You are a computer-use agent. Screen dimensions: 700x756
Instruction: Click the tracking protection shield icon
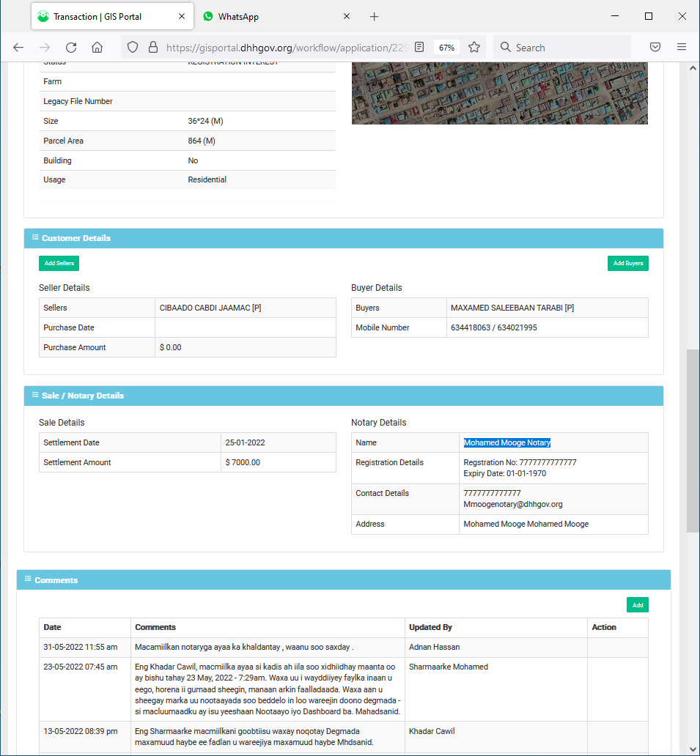point(133,47)
